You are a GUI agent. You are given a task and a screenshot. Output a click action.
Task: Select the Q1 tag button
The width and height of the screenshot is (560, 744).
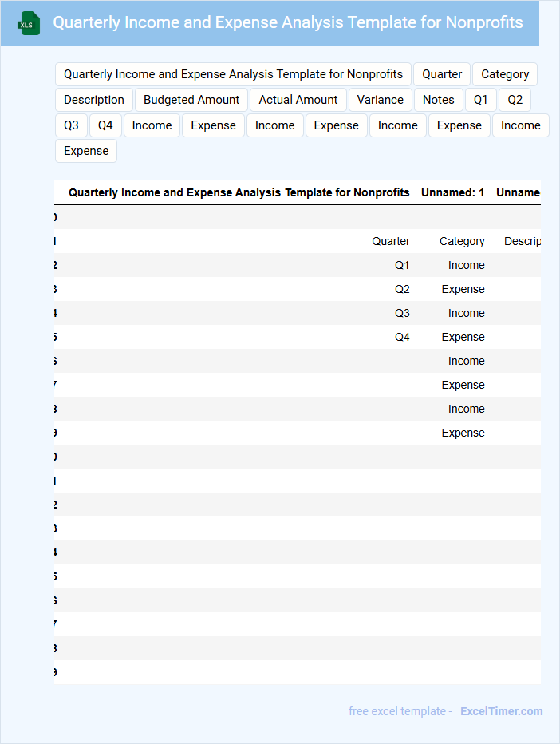click(x=481, y=100)
